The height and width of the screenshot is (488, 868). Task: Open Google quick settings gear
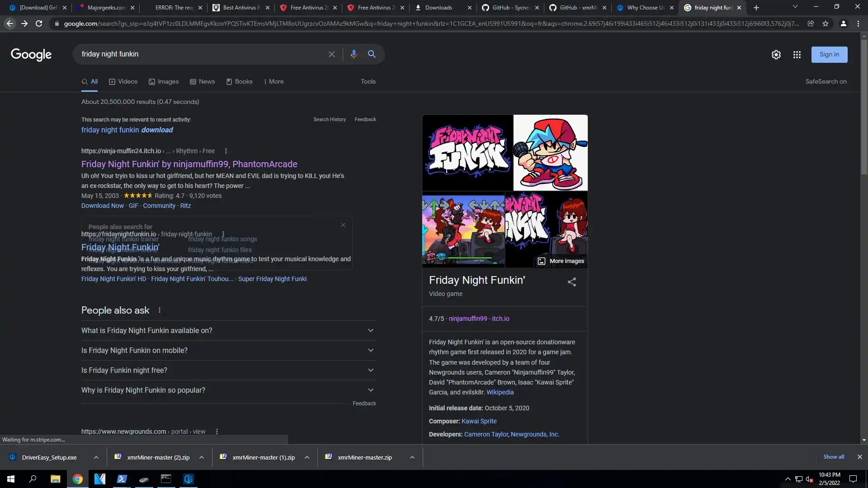[776, 55]
